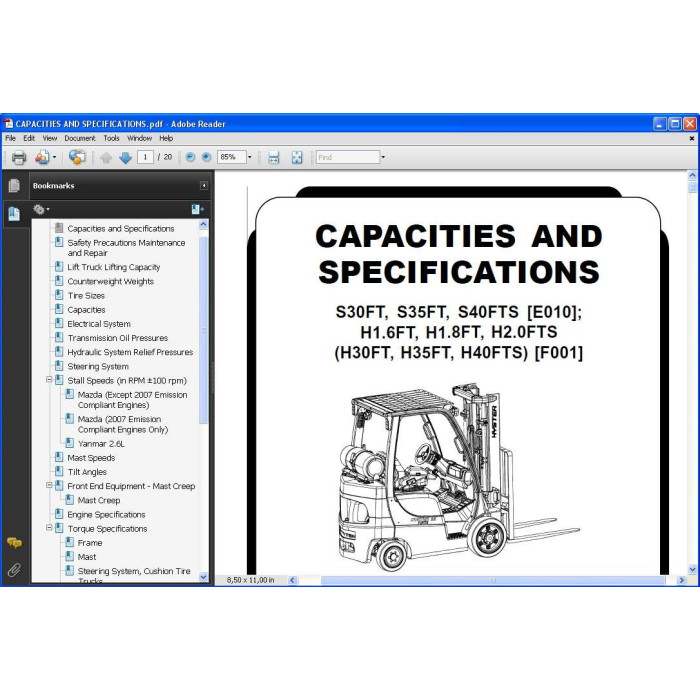Open Frame bookmark under Torque Specifications
The height and width of the screenshot is (700, 700).
(90, 543)
